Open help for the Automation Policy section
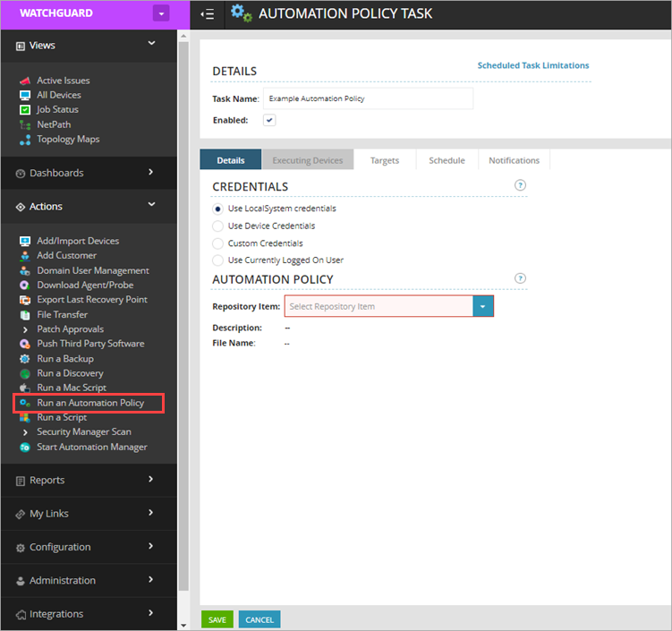Screen dimensions: 672x631 pyautogui.click(x=520, y=278)
